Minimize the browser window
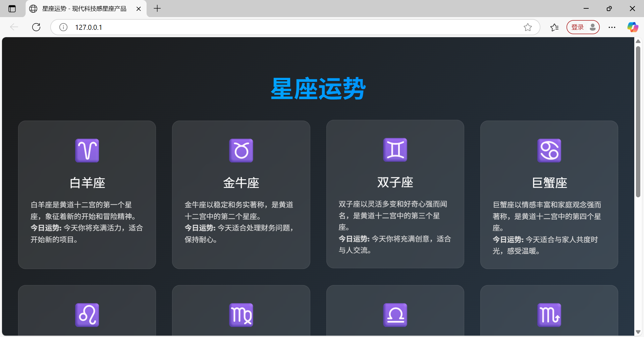Viewport: 644px width, 337px height. pos(586,9)
